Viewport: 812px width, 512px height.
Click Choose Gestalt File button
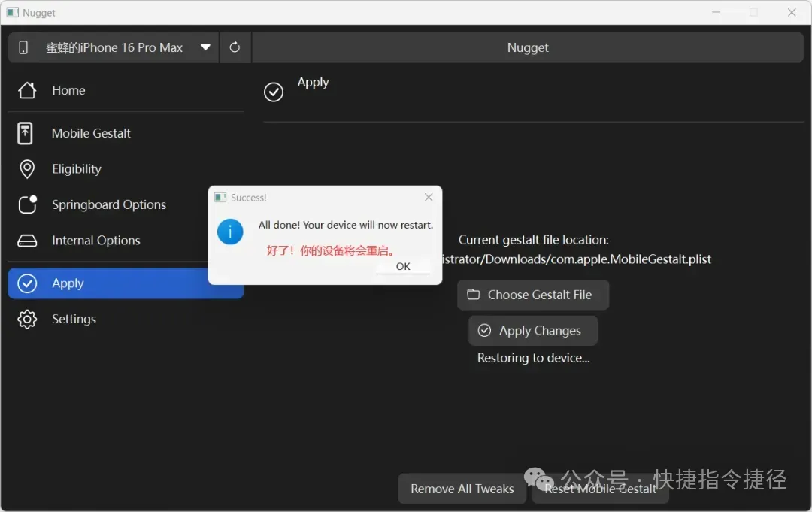coord(533,295)
